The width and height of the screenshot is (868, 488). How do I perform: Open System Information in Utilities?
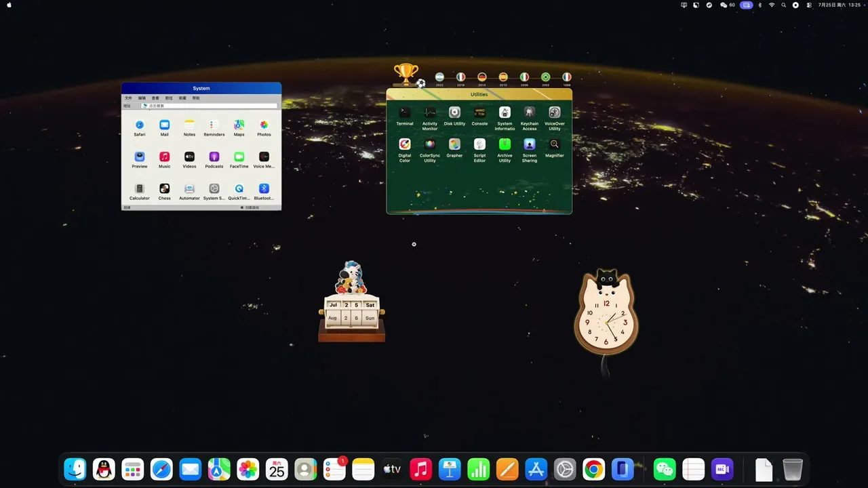pyautogui.click(x=505, y=113)
